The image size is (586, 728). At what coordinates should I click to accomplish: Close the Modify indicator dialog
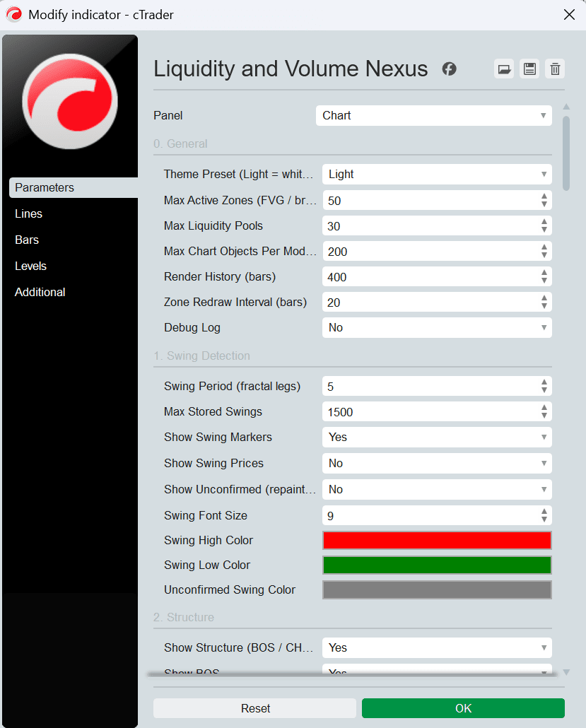click(569, 14)
